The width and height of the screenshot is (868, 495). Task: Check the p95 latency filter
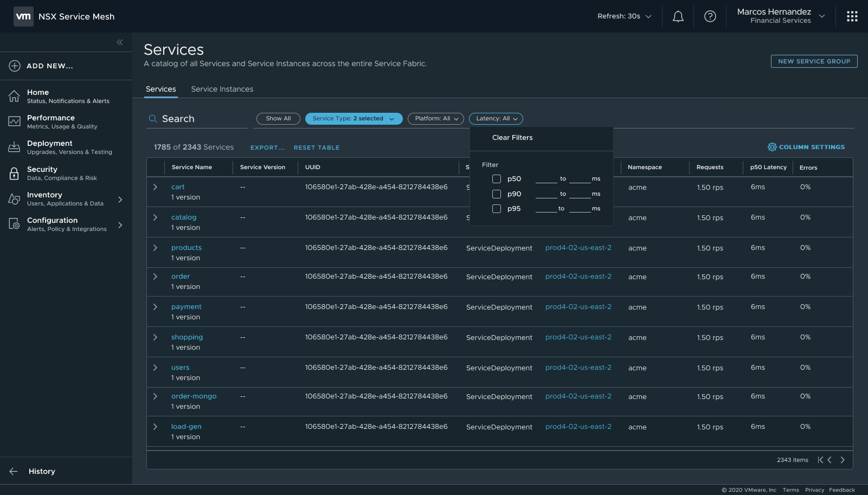pos(497,209)
